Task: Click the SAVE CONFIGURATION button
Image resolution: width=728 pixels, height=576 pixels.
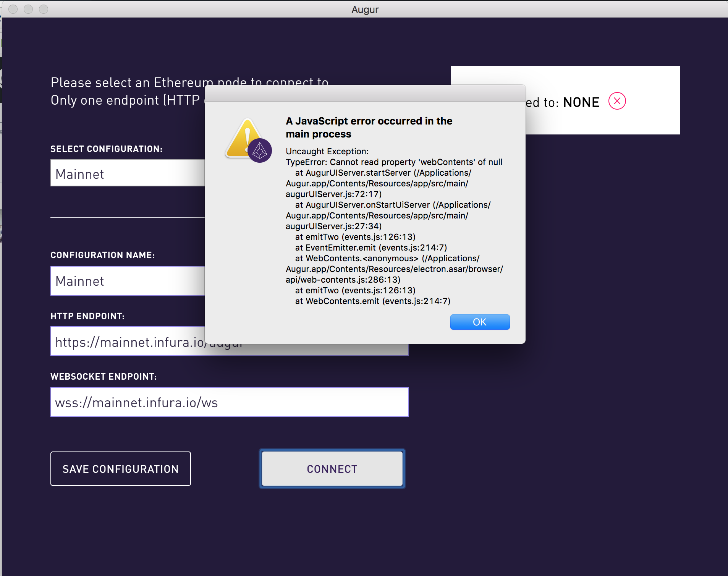Action: tap(120, 469)
